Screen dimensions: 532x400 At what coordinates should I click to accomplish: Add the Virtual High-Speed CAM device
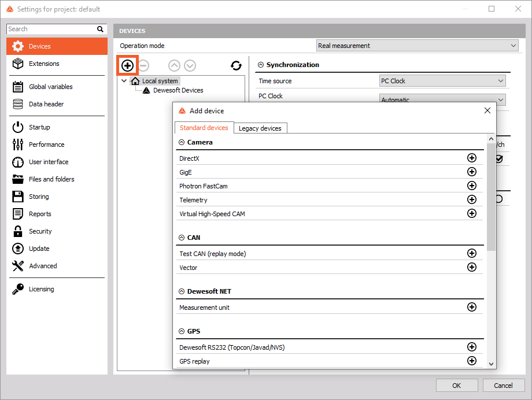click(472, 213)
